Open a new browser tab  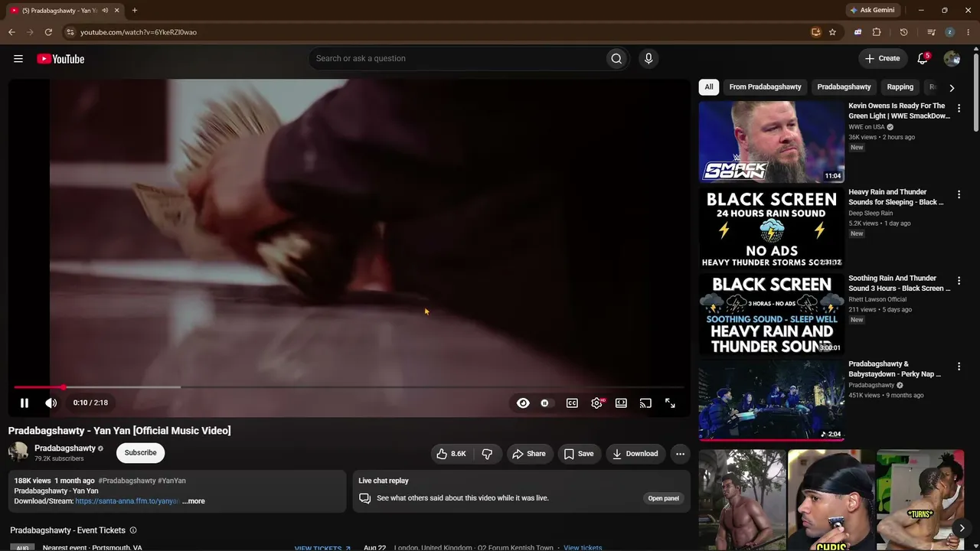pyautogui.click(x=135, y=11)
